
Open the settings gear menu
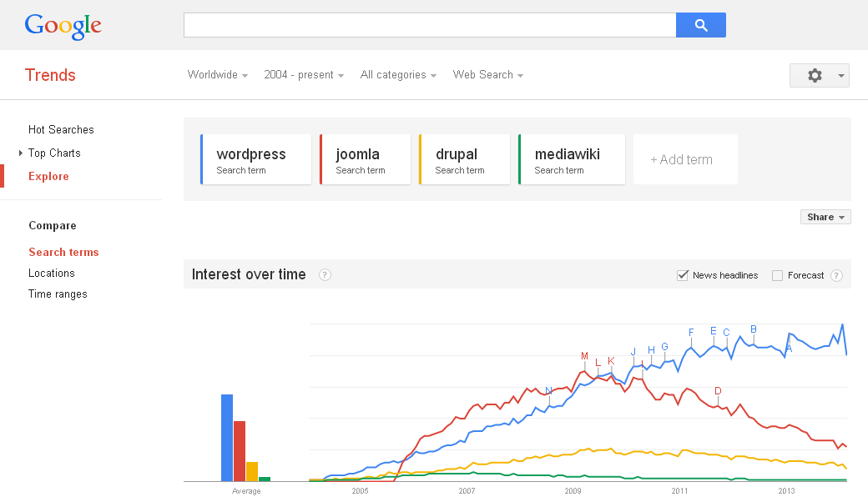tap(820, 75)
